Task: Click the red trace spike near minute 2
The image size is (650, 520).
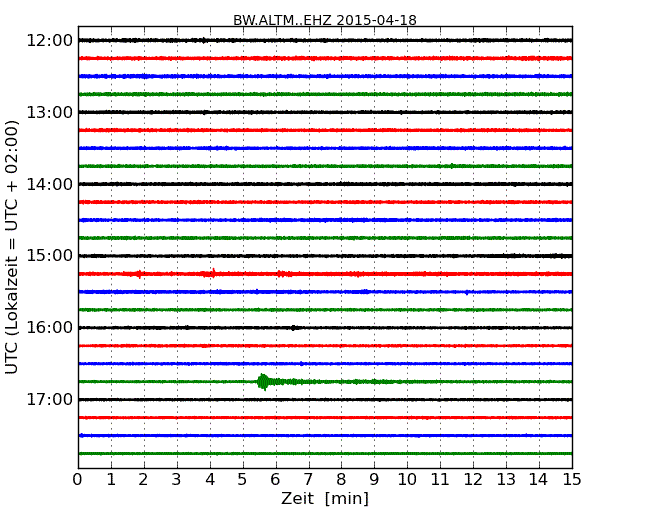Action: click(139, 274)
